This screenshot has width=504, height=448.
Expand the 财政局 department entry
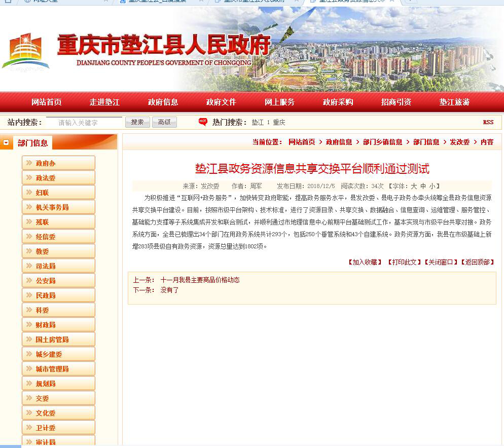pyautogui.click(x=56, y=324)
